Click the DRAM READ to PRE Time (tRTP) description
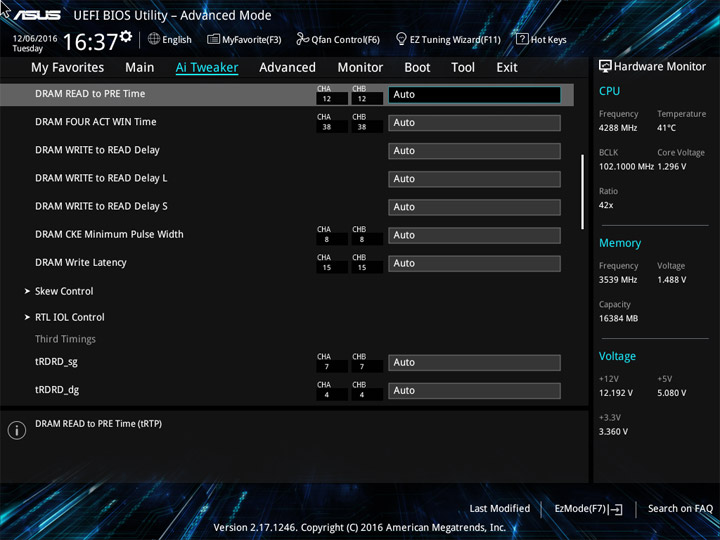This screenshot has height=540, width=720. [x=98, y=424]
